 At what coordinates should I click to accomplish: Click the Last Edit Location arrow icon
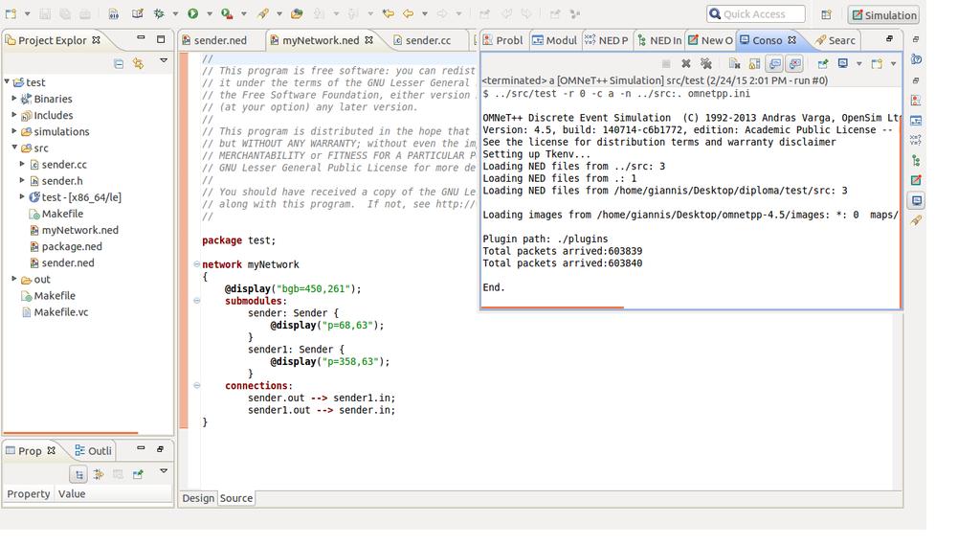[389, 13]
